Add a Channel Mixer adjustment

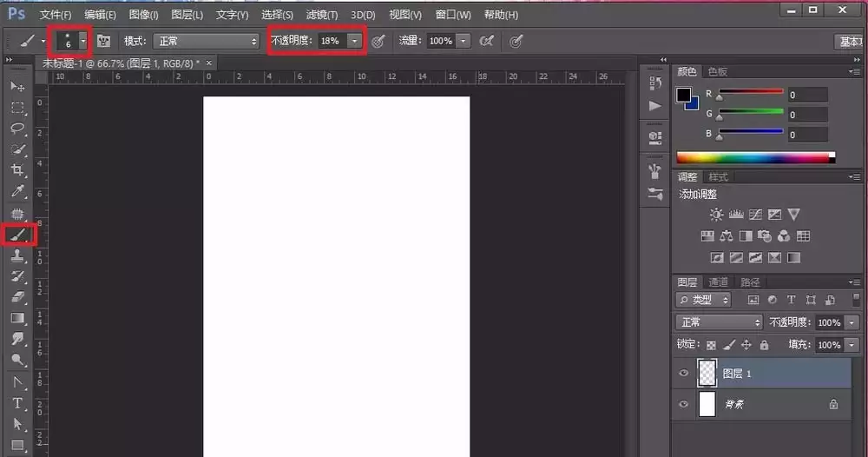click(x=784, y=236)
